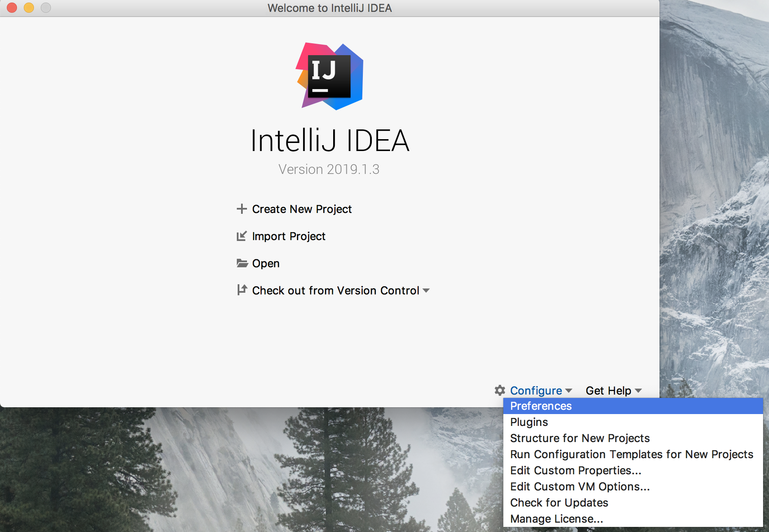769x532 pixels.
Task: Close the Welcome to IntelliJ IDEA window
Action: [x=12, y=8]
